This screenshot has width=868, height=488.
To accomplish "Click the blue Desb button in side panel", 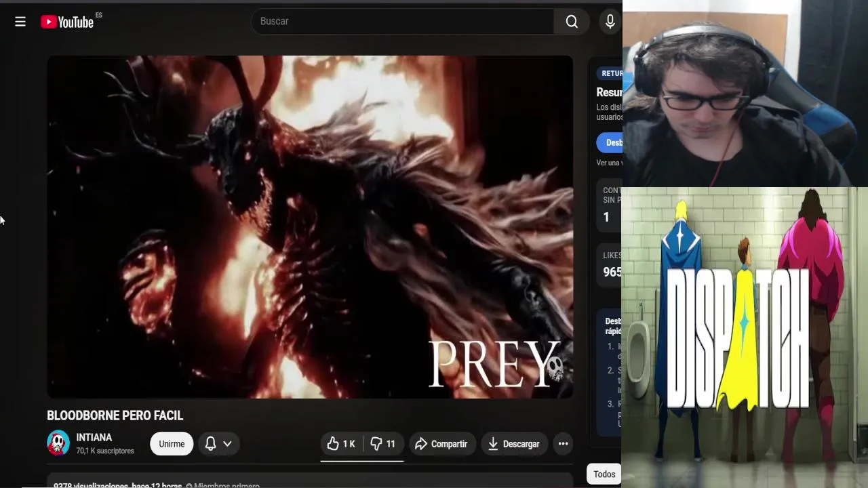I will coord(610,142).
